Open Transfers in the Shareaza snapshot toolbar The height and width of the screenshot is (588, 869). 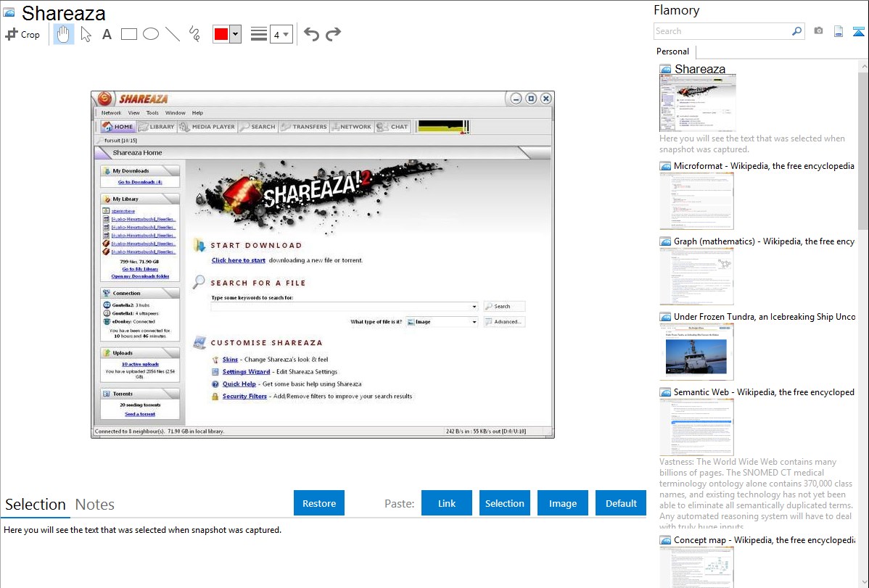[x=304, y=127]
